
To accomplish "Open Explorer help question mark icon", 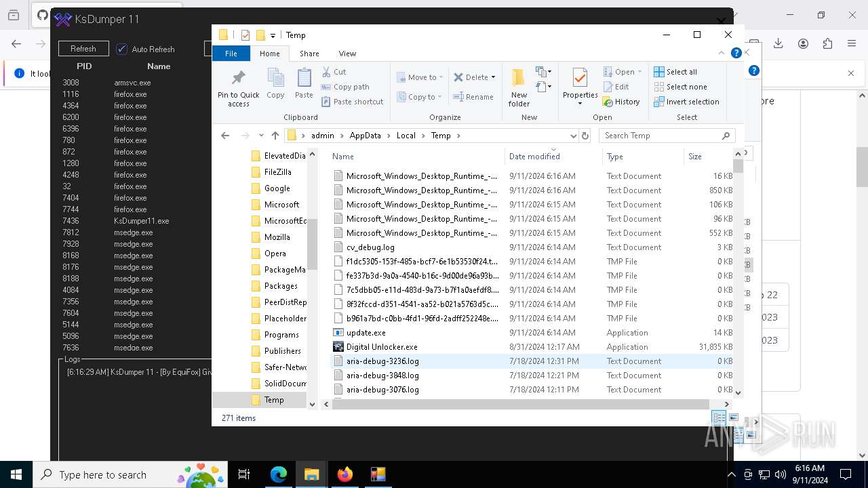I will click(736, 54).
